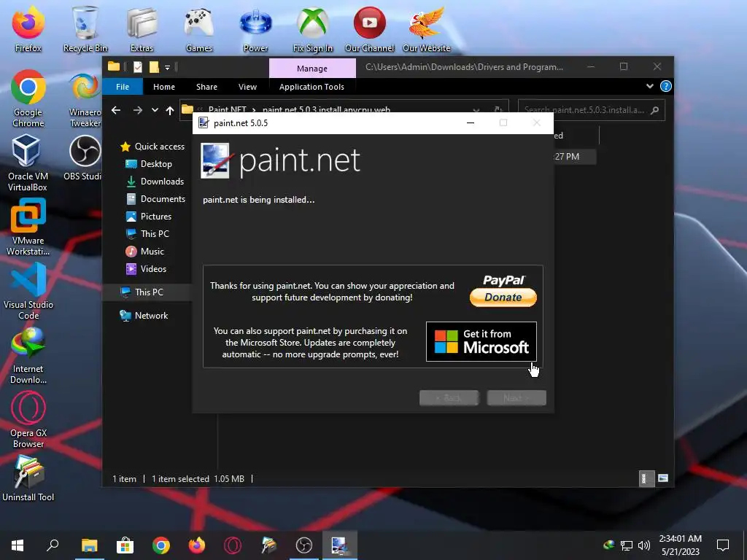Image resolution: width=747 pixels, height=560 pixels.
Task: Open the File menu in File Explorer
Action: [123, 87]
